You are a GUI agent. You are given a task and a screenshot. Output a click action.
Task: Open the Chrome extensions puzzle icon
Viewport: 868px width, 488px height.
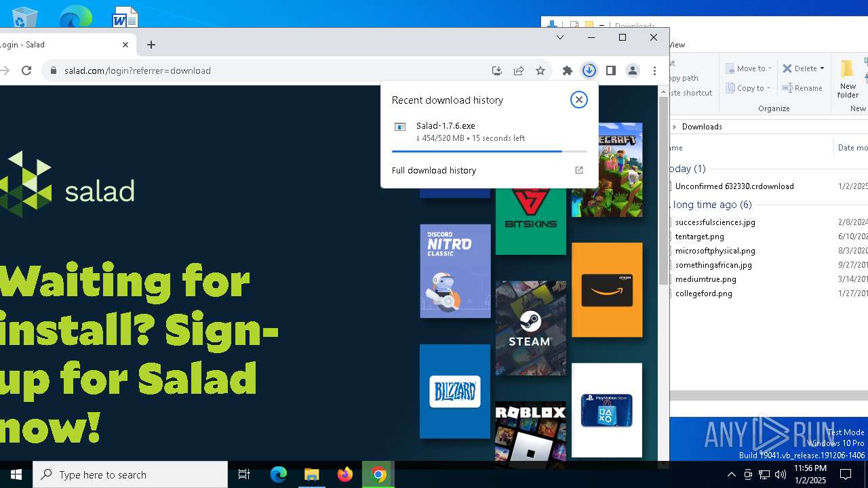click(x=568, y=70)
